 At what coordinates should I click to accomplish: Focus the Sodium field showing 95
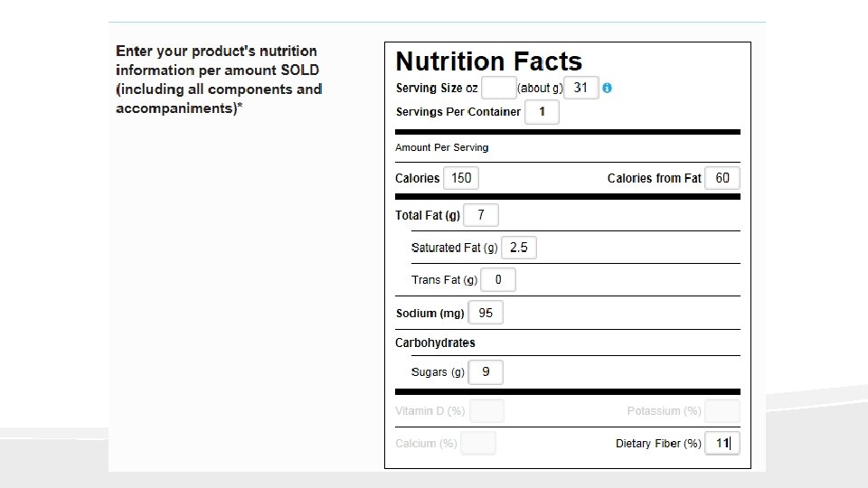pyautogui.click(x=486, y=313)
